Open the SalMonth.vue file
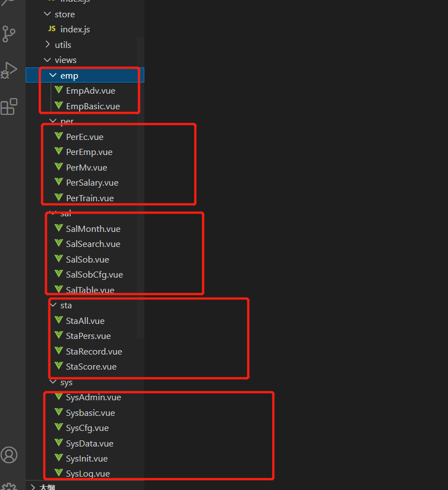The height and width of the screenshot is (490, 448). [x=93, y=229]
